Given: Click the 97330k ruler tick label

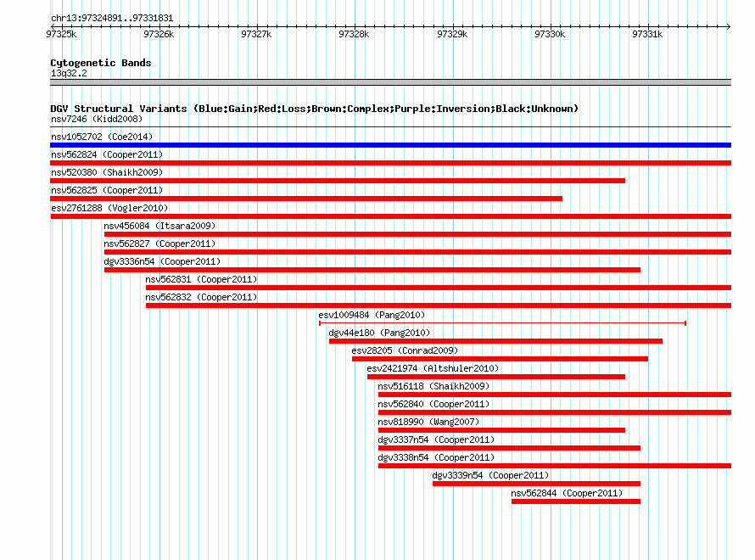Looking at the screenshot, I should pos(550,34).
